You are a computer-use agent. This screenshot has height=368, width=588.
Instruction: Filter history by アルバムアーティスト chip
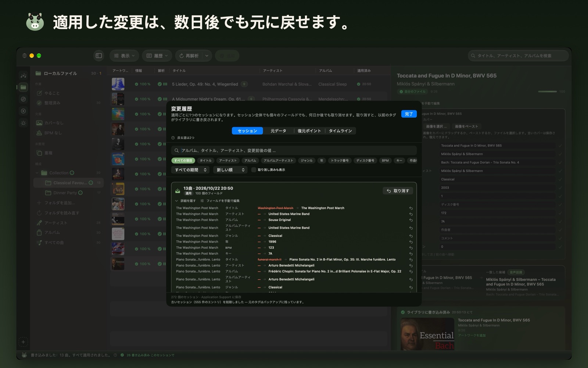(x=279, y=160)
